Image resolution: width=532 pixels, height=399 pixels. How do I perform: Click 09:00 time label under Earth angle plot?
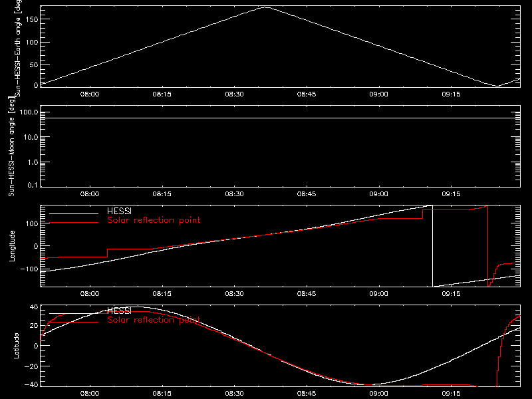click(x=378, y=94)
